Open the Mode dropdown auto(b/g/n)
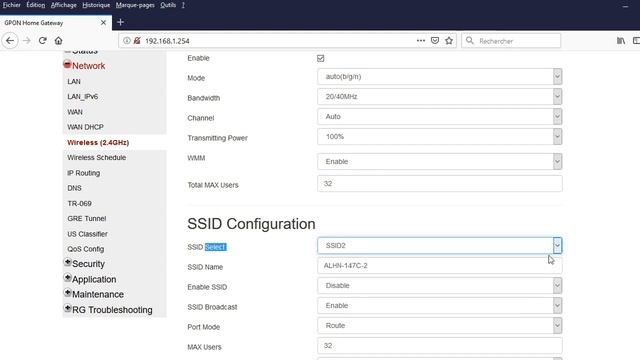This screenshot has height=360, width=640. (440, 77)
